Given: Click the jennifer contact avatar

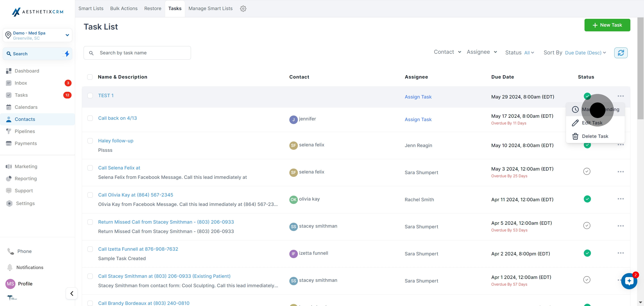Looking at the screenshot, I should coord(293,120).
